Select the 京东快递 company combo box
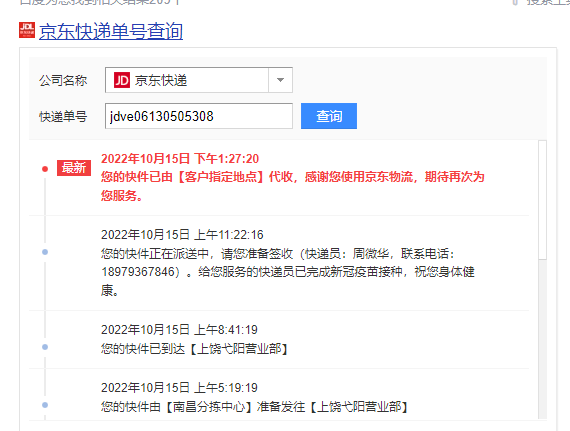570x431 pixels. [x=199, y=80]
